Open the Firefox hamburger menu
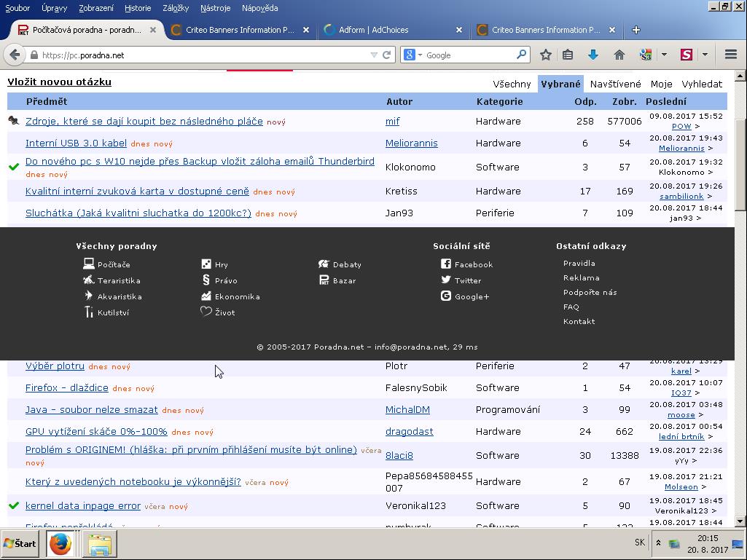The height and width of the screenshot is (560, 747). tap(731, 55)
